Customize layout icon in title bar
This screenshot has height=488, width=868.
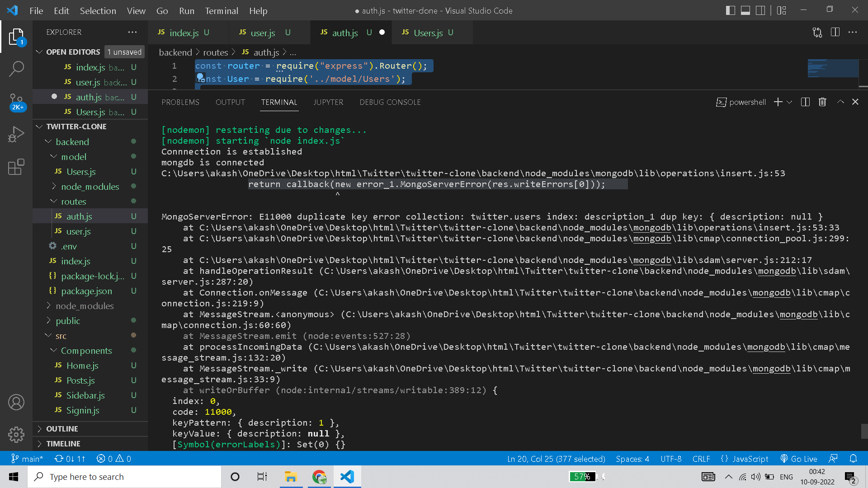tap(782, 10)
